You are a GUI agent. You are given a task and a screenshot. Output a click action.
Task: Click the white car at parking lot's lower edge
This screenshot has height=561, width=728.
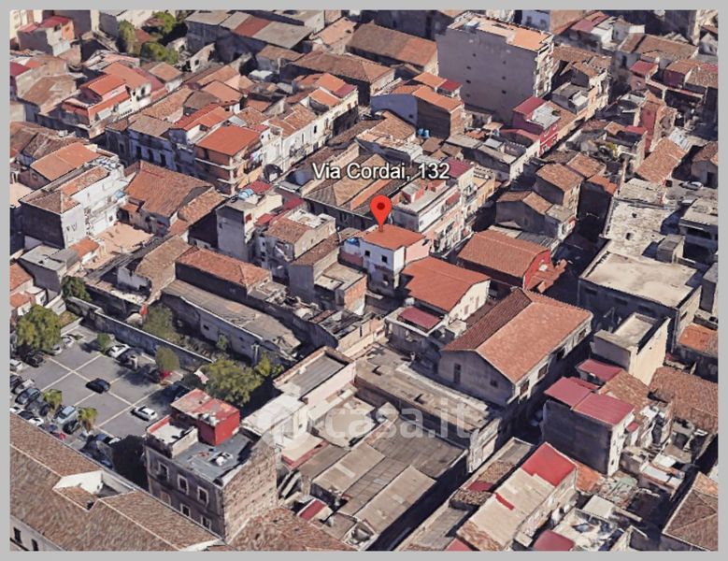(145, 412)
